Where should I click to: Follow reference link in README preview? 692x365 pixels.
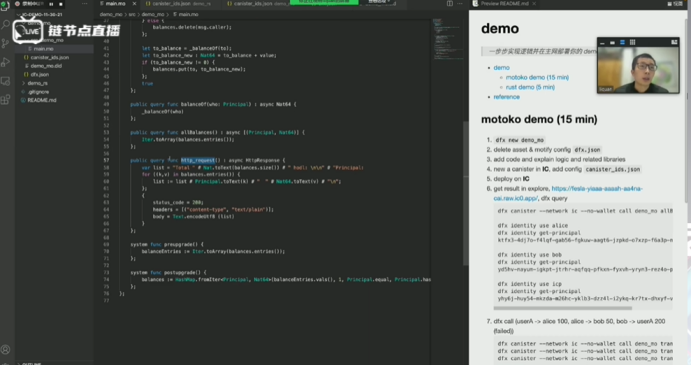(506, 97)
